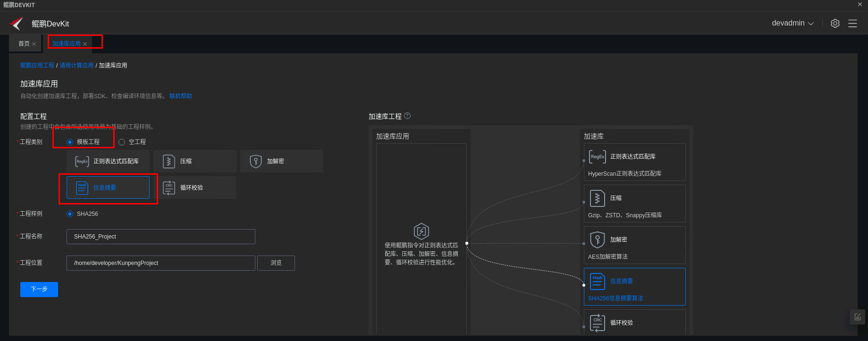Open settings via the gear icon

[835, 23]
